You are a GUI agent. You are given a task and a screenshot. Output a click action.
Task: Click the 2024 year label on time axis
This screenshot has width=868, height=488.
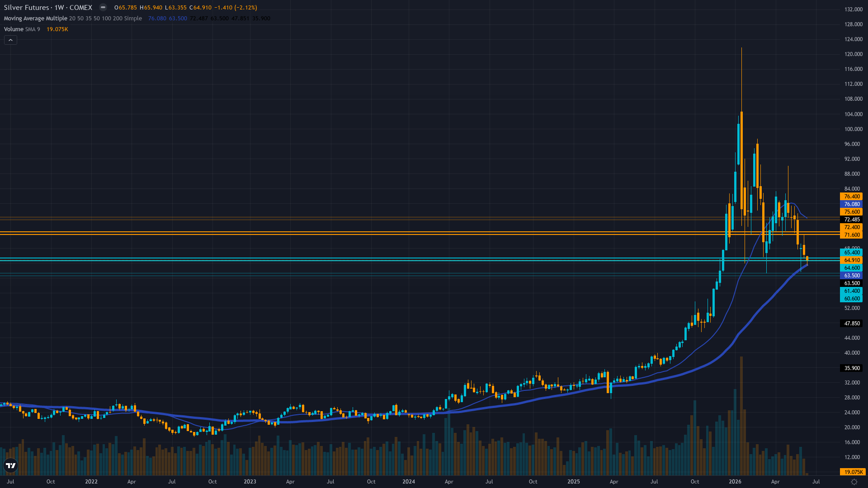point(409,482)
